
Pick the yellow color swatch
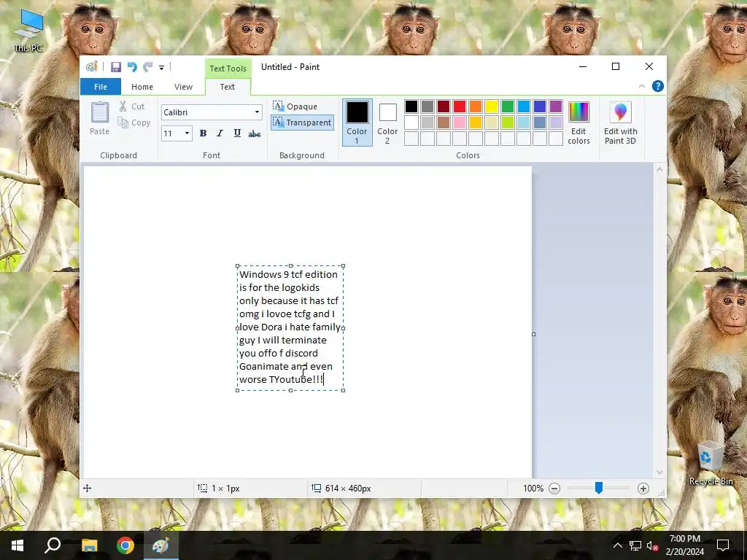tap(492, 106)
